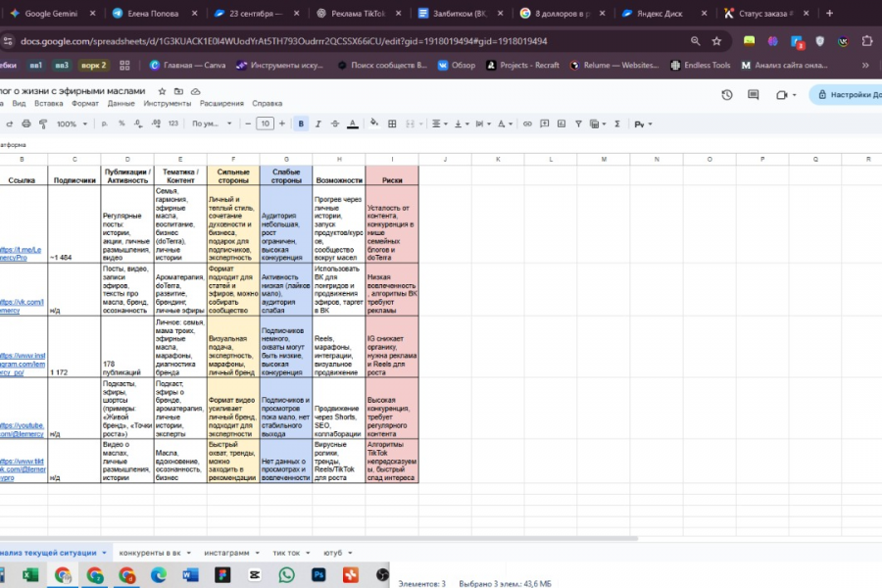Open filter views table dropdown
This screenshot has width=882, height=588.
tap(598, 123)
